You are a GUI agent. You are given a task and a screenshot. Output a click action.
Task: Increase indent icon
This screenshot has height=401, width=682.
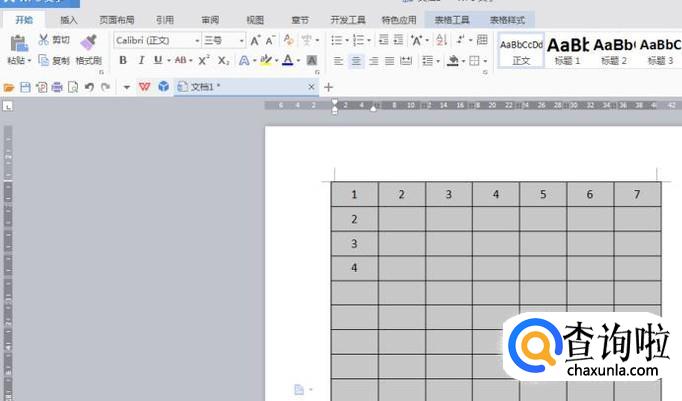point(398,40)
